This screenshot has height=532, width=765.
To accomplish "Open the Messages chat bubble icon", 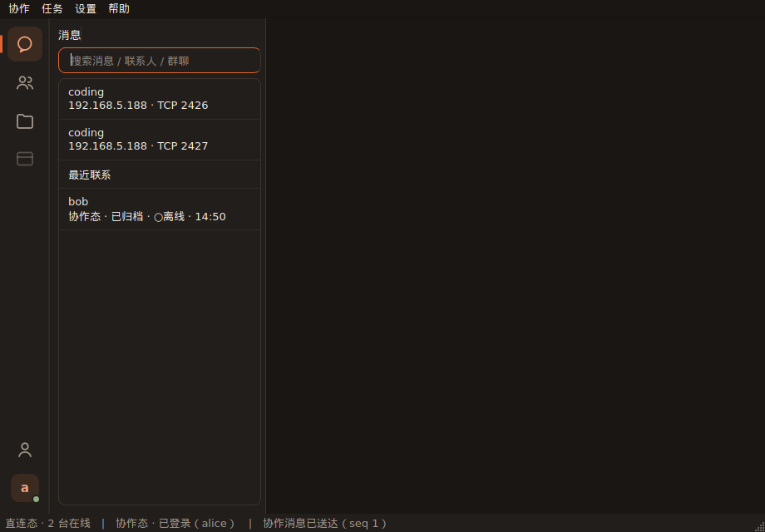I will tap(25, 44).
